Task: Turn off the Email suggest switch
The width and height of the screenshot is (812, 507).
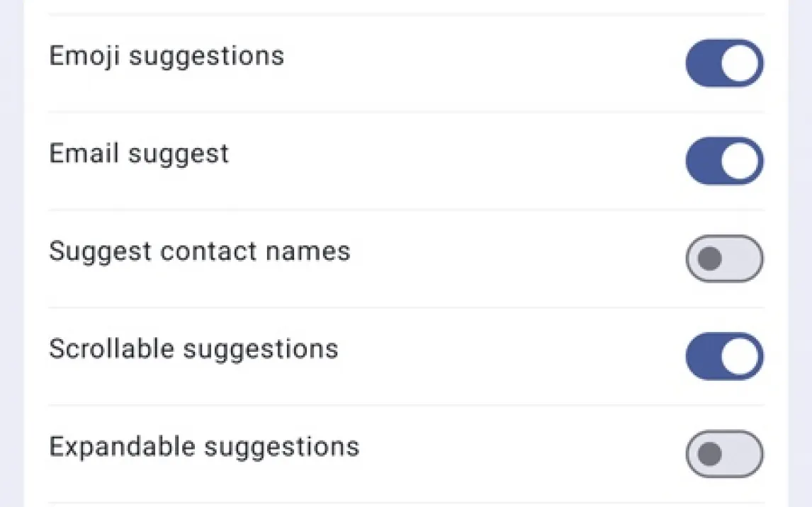Action: (724, 161)
